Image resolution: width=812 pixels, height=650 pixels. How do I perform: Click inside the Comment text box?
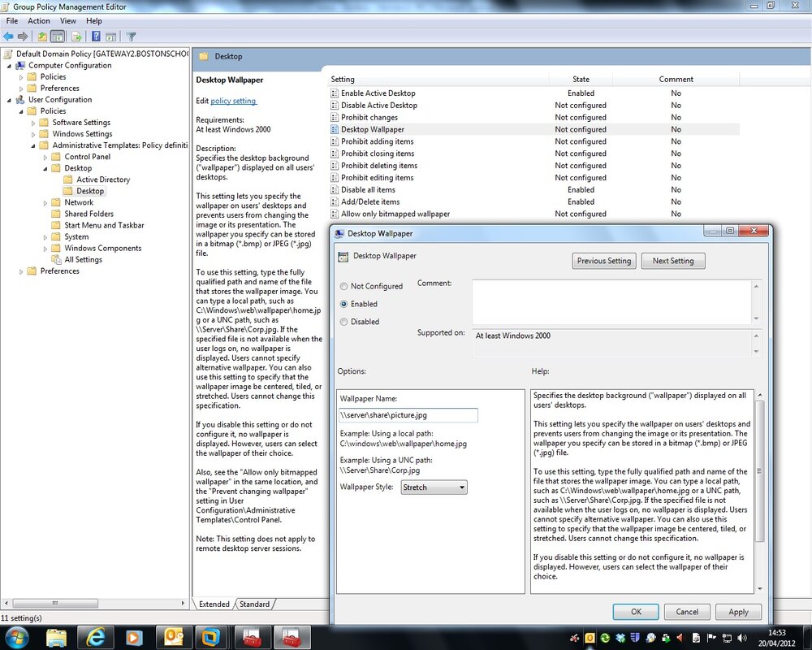pos(612,302)
